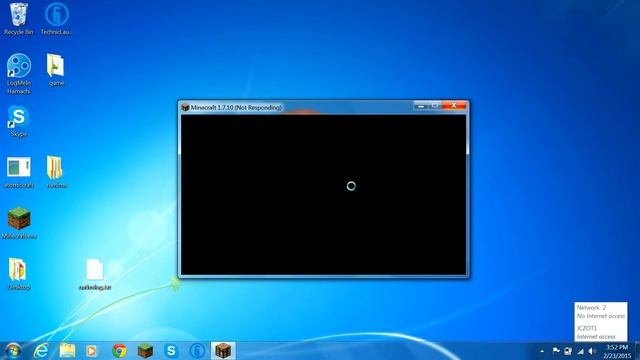Viewport: 640px width, 360px height.
Task: Select the game folder on desktop
Action: (x=56, y=69)
